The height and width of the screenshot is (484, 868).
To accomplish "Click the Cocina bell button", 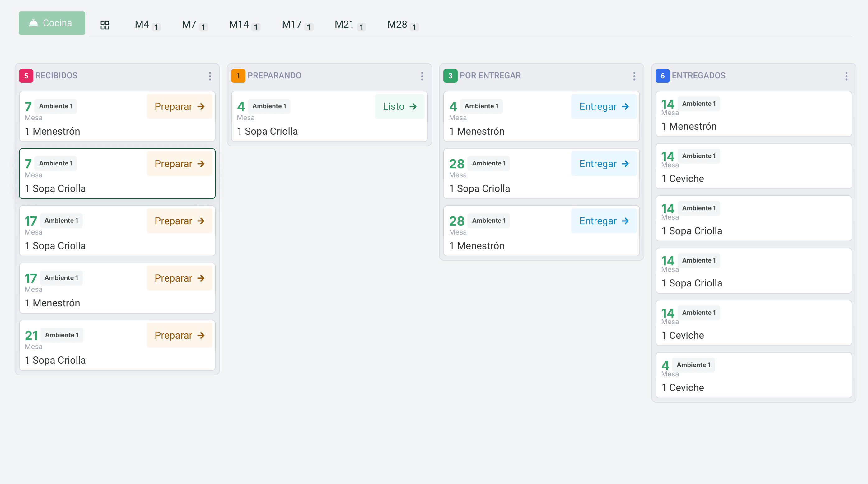I will click(52, 23).
